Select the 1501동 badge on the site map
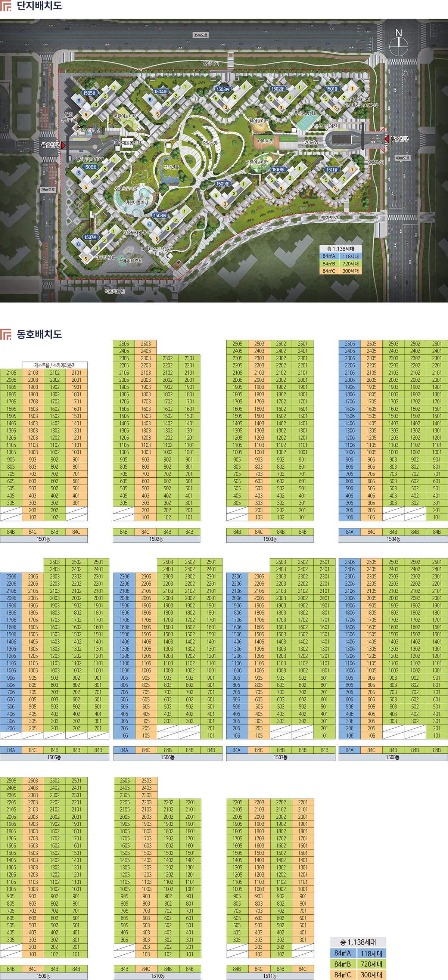448x980 pixels. tap(332, 89)
